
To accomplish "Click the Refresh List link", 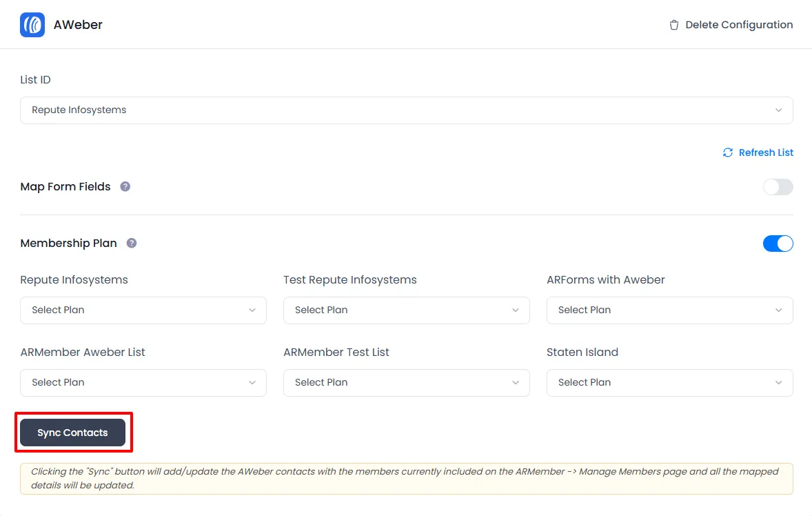I will pyautogui.click(x=766, y=152).
